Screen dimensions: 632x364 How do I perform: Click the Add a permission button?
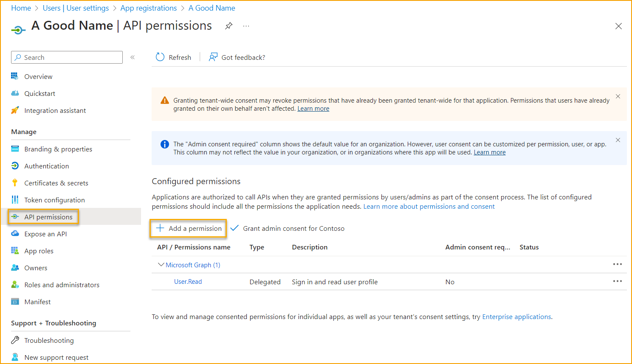(189, 228)
